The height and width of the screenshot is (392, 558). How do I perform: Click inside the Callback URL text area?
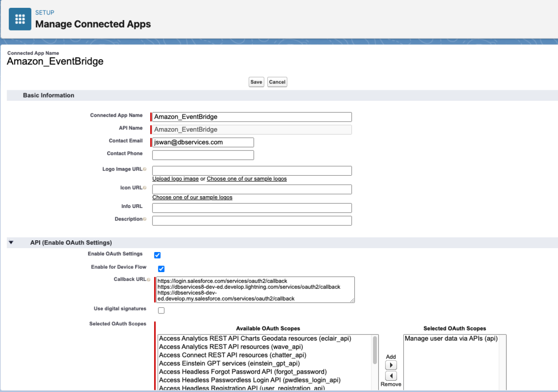(255, 290)
